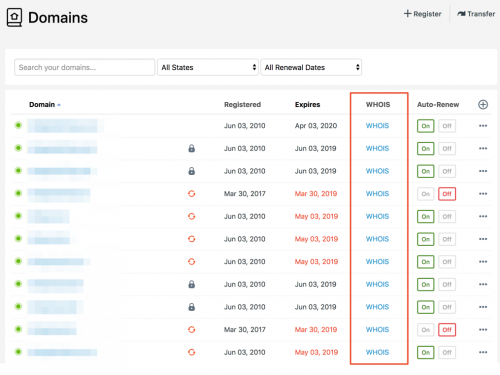Open the All Renewal Dates dropdown

tap(311, 67)
